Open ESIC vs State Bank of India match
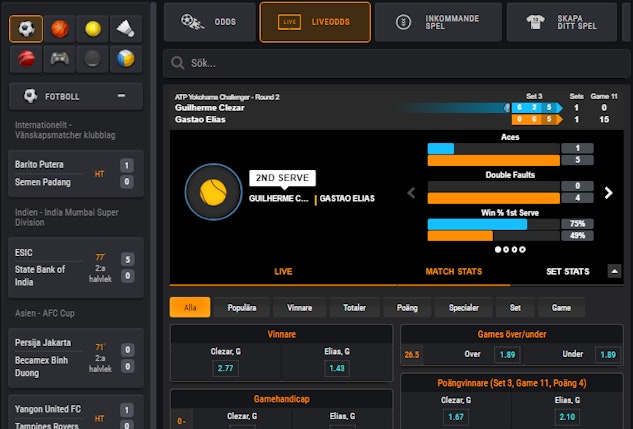Viewport: 633px width, 429px height. [76, 268]
